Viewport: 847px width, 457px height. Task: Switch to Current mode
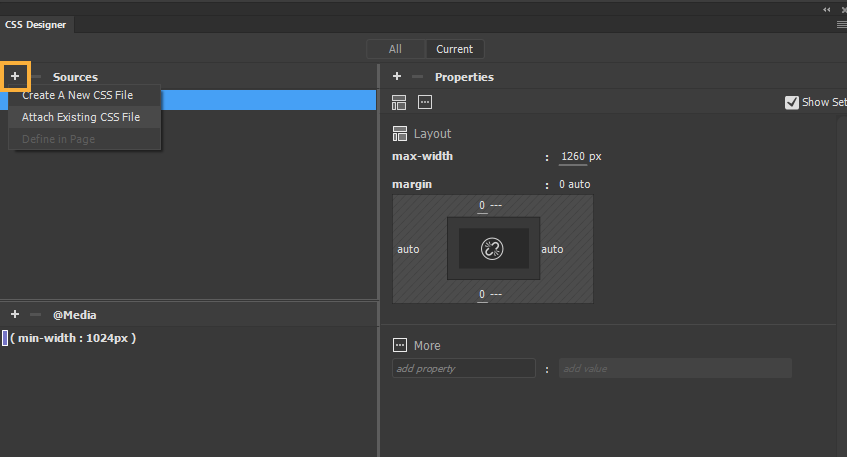point(454,48)
